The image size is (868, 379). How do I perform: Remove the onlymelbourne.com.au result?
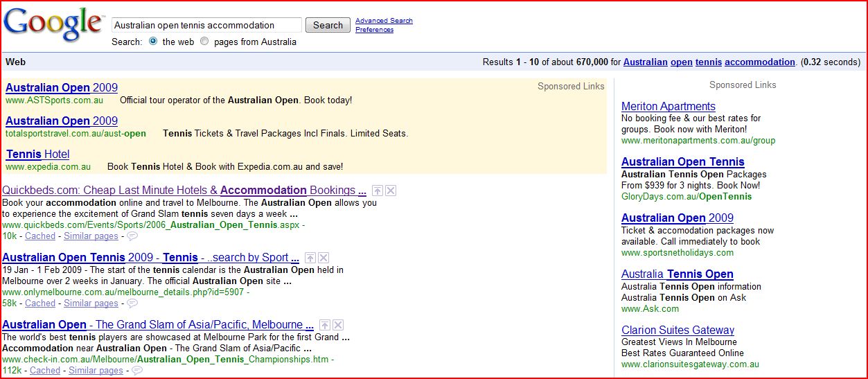point(324,258)
